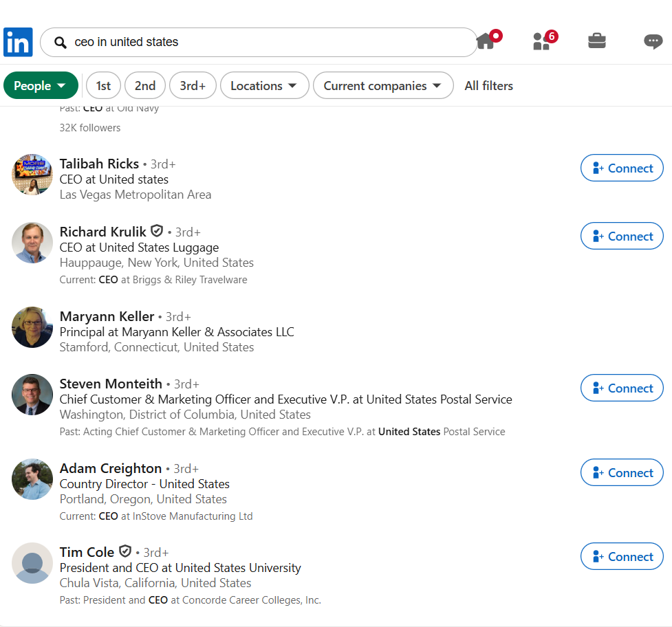Open All filters panel
Viewport: 672px width, 627px height.
tap(488, 86)
